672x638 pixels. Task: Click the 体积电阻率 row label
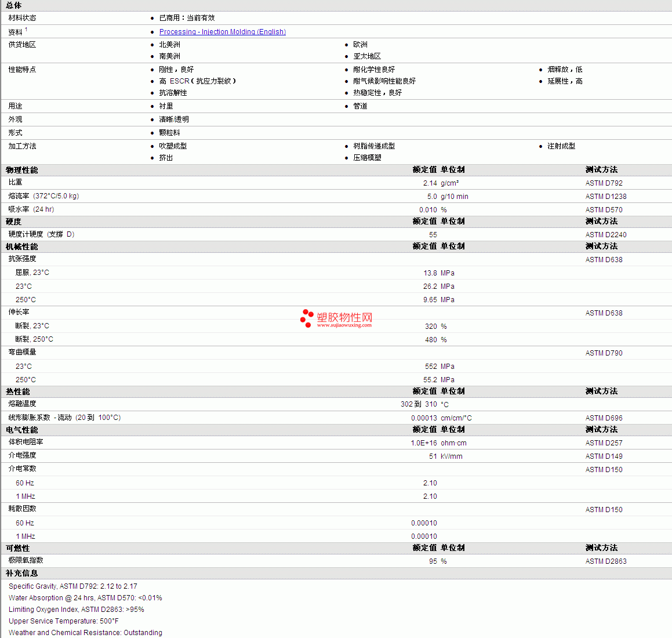pos(26,442)
